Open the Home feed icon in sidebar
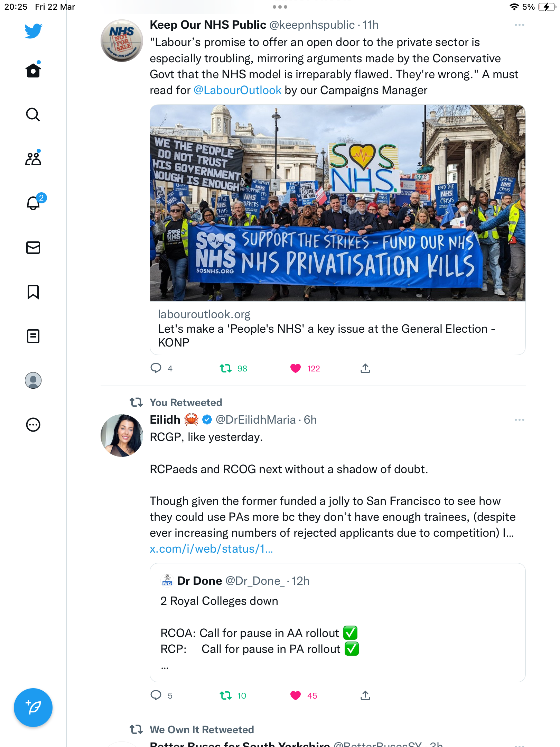 [33, 70]
